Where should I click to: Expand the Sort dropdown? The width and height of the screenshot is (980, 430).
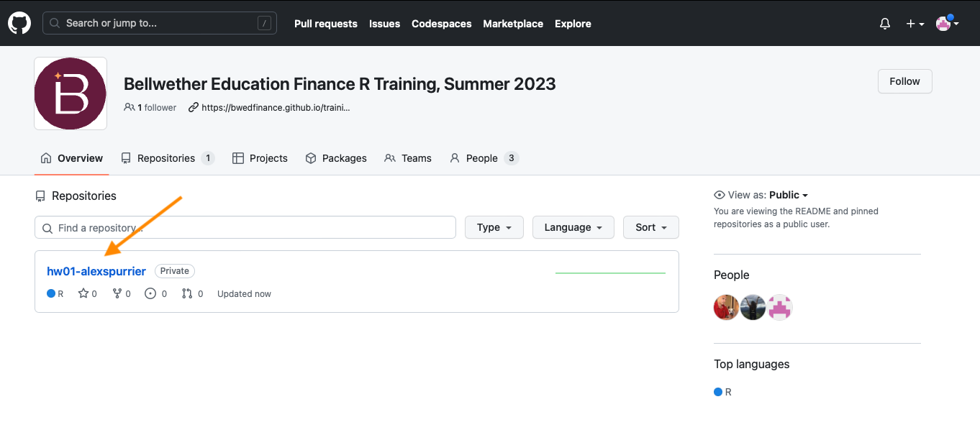(650, 227)
